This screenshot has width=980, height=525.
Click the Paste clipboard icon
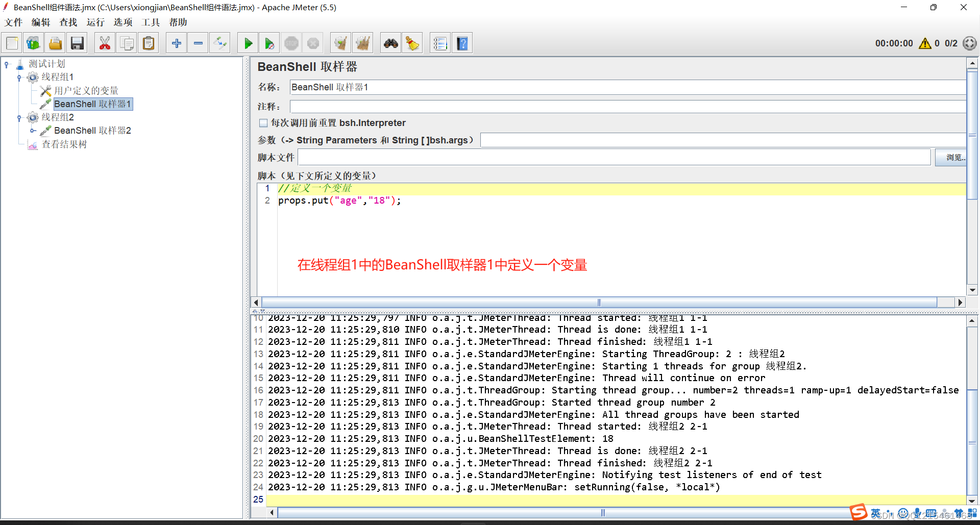point(149,43)
